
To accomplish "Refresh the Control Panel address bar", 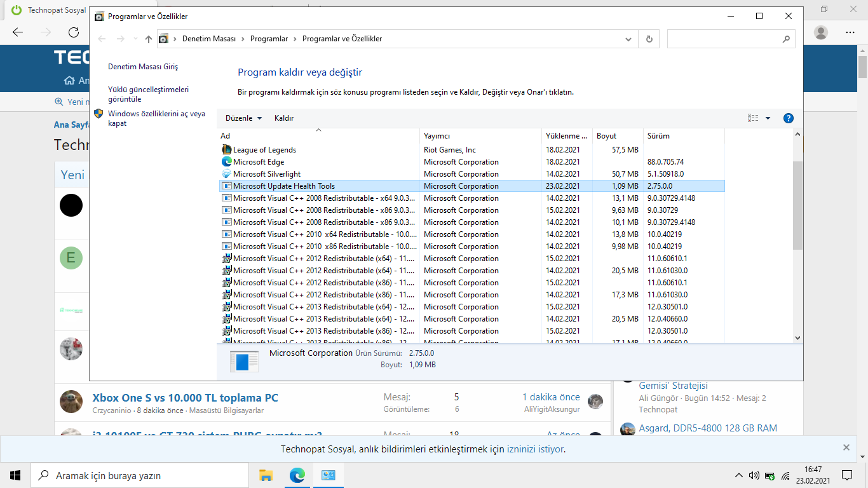I will click(649, 39).
